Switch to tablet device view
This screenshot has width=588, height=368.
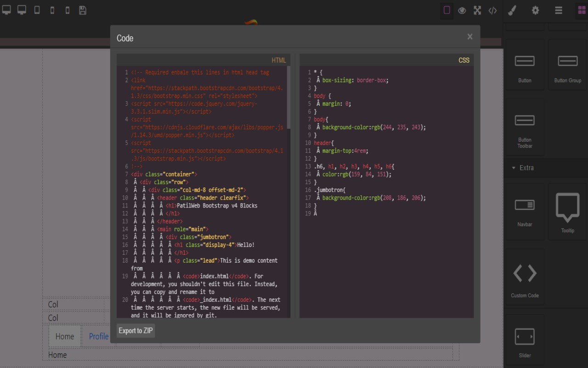pyautogui.click(x=37, y=10)
